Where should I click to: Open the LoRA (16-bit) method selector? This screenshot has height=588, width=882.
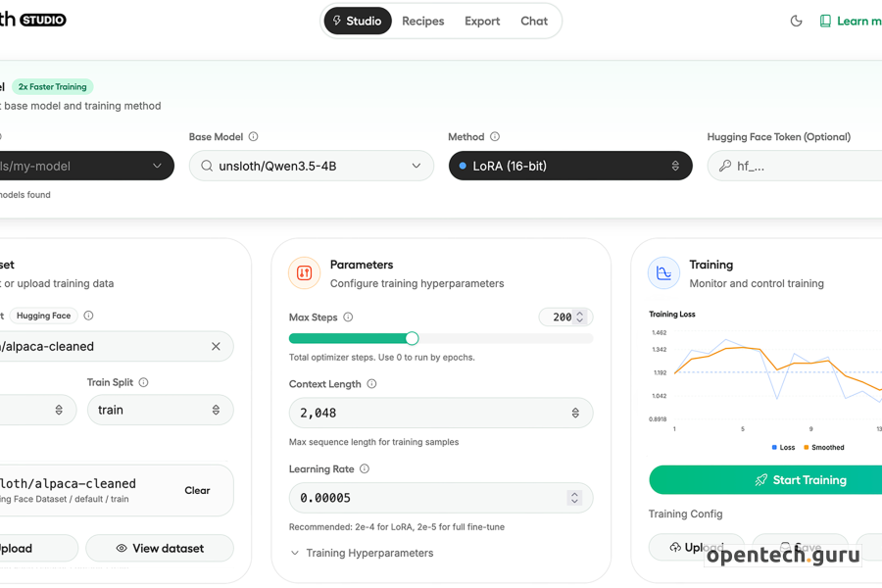569,166
